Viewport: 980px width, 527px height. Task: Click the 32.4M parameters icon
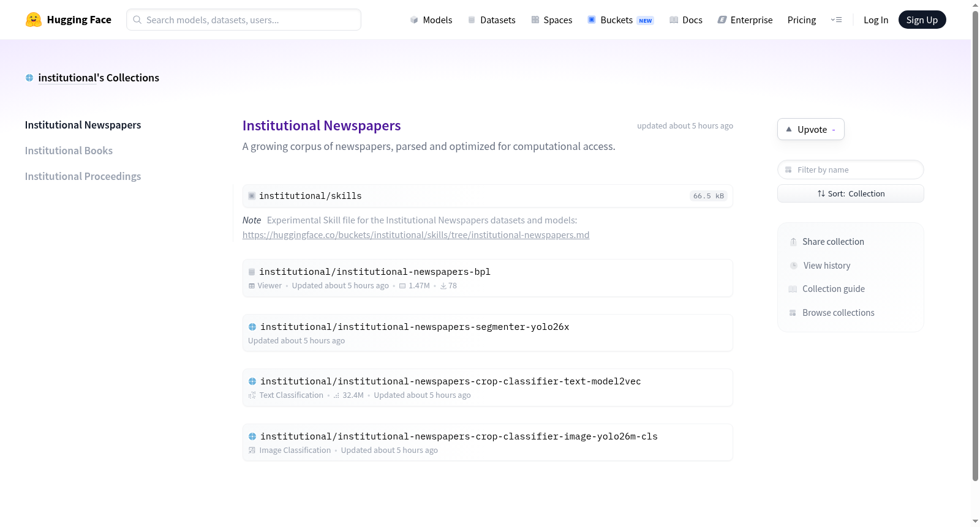point(336,395)
